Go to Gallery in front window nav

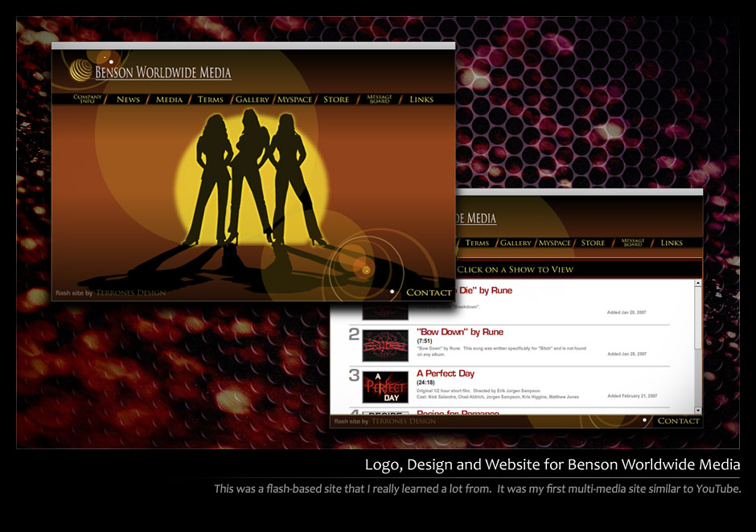253,100
